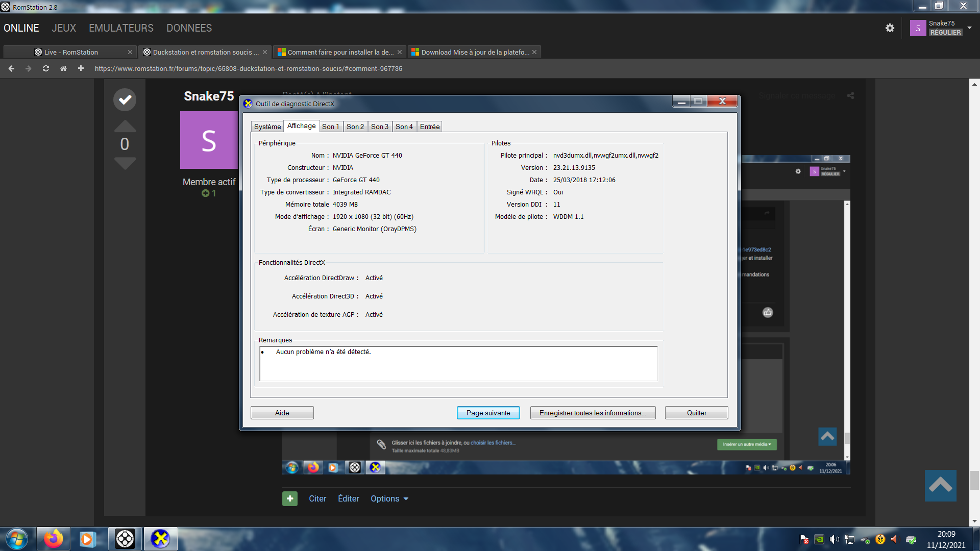Reload the page with refresh icon
Image resolution: width=980 pixels, height=551 pixels.
tap(46, 68)
